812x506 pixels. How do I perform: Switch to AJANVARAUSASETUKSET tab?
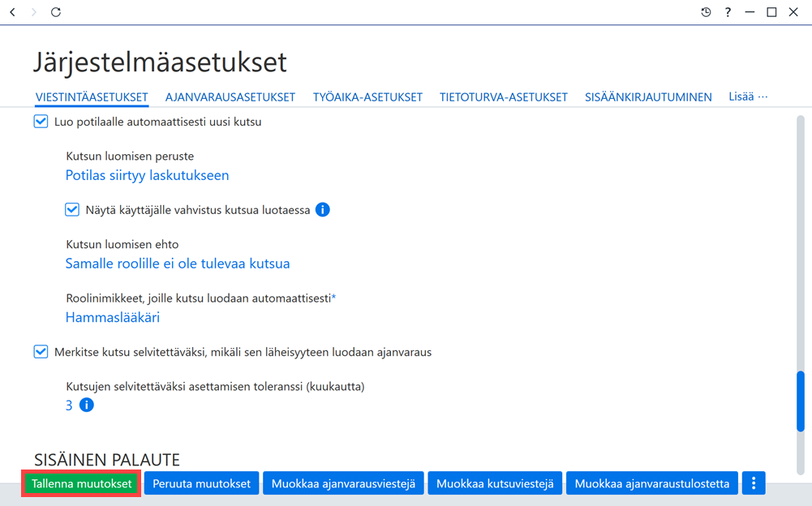point(230,97)
